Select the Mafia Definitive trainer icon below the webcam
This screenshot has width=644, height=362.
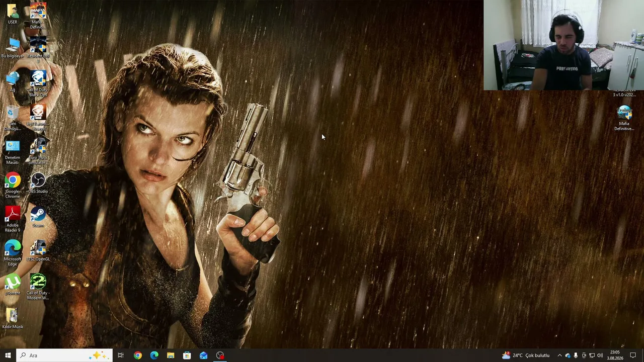[624, 118]
